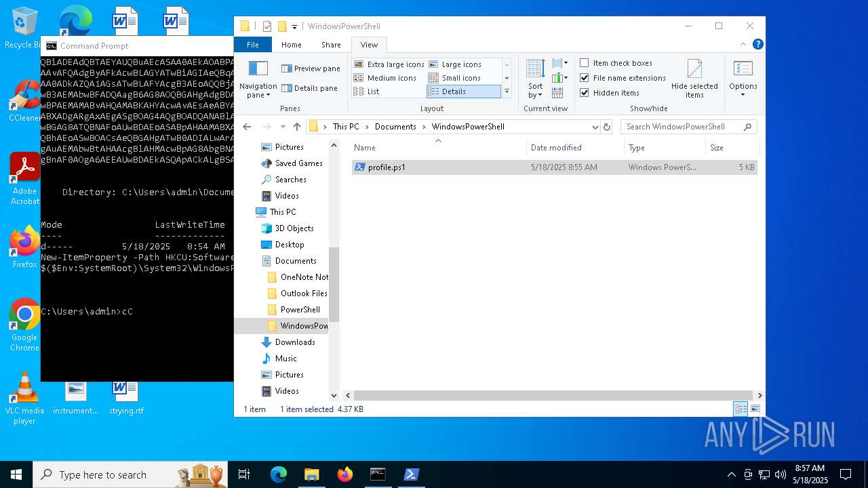Switch to large icons view in status bar
Image resolution: width=868 pixels, height=488 pixels.
[x=755, y=409]
